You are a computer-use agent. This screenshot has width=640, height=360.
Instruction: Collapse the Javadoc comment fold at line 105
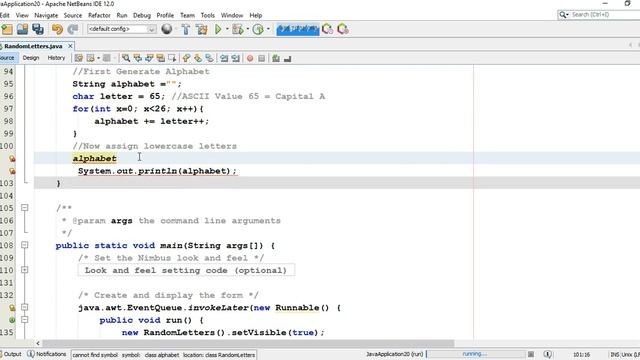click(x=24, y=208)
